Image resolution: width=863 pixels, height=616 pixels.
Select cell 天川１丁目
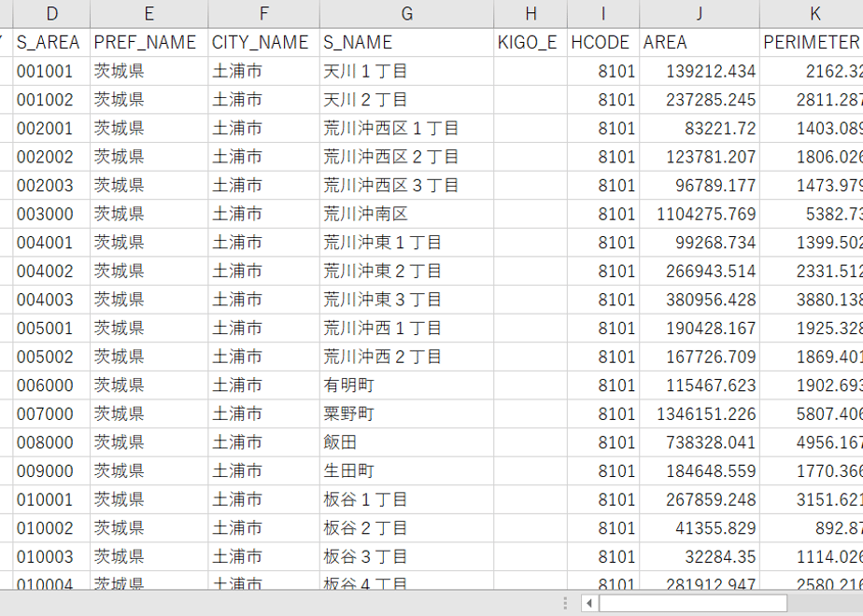pyautogui.click(x=406, y=71)
